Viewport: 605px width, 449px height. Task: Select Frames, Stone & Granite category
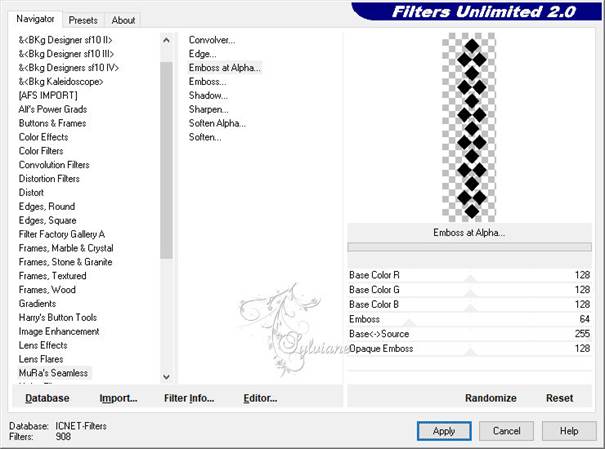pyautogui.click(x=66, y=262)
